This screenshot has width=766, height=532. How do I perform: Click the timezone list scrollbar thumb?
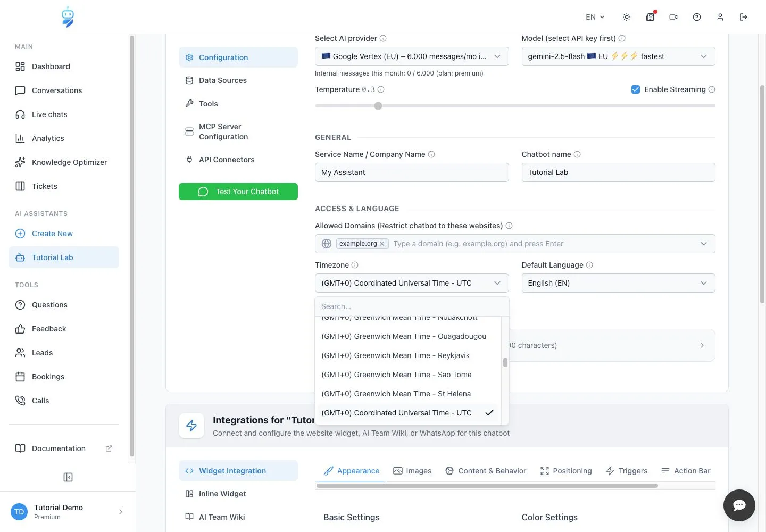tap(505, 362)
